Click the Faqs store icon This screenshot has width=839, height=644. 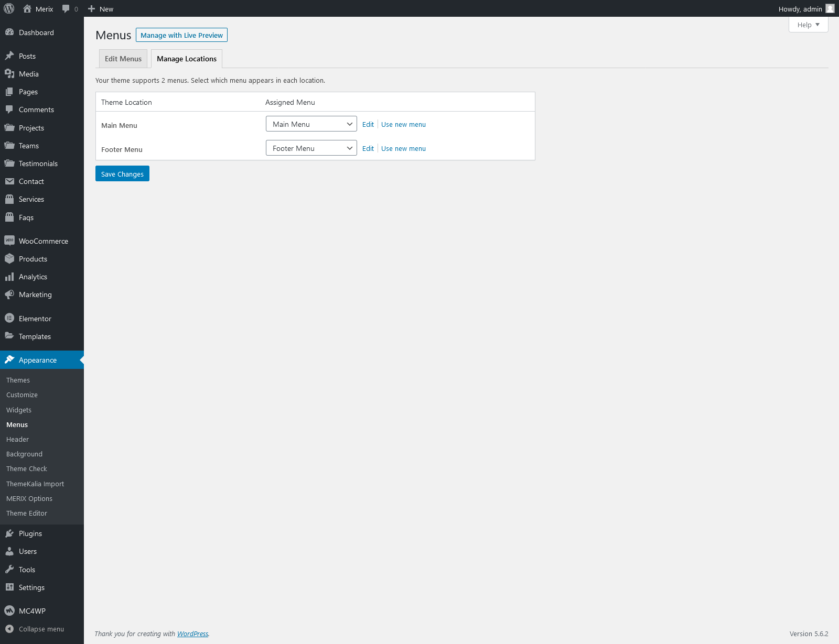click(x=9, y=217)
